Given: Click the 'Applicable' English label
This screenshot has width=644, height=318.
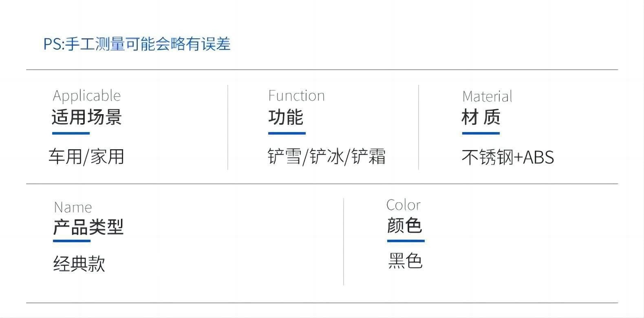Looking at the screenshot, I should point(87,96).
